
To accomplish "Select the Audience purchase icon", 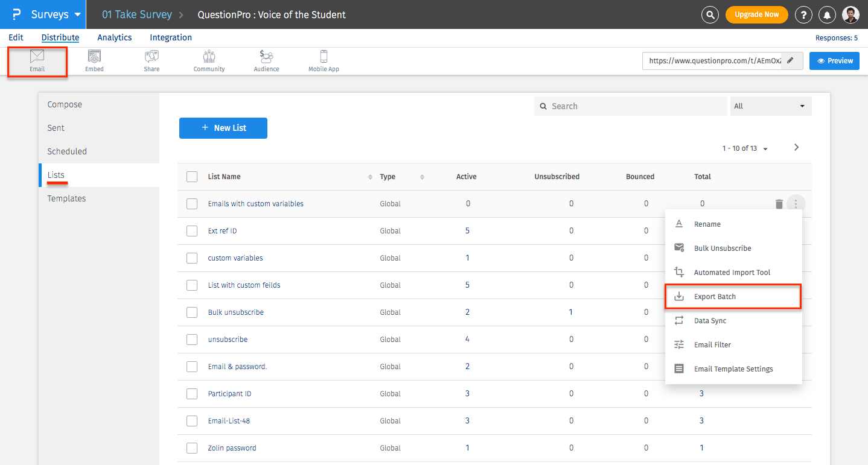I will (266, 61).
